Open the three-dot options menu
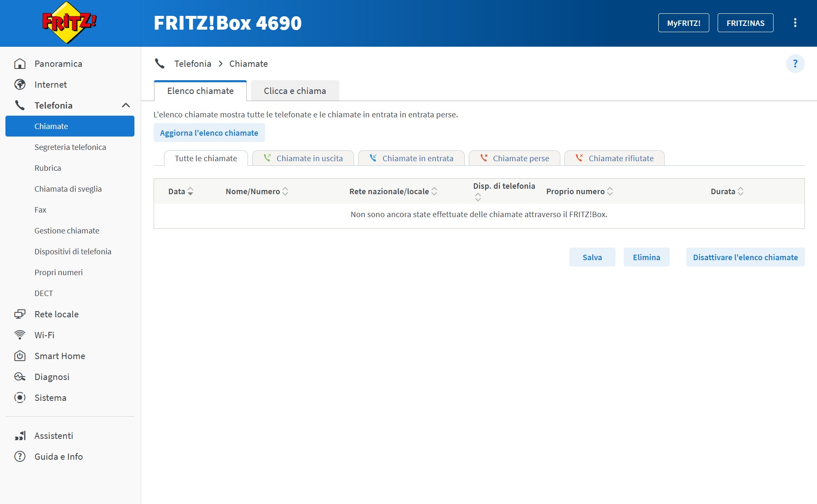Image resolution: width=817 pixels, height=504 pixels. pyautogui.click(x=795, y=23)
